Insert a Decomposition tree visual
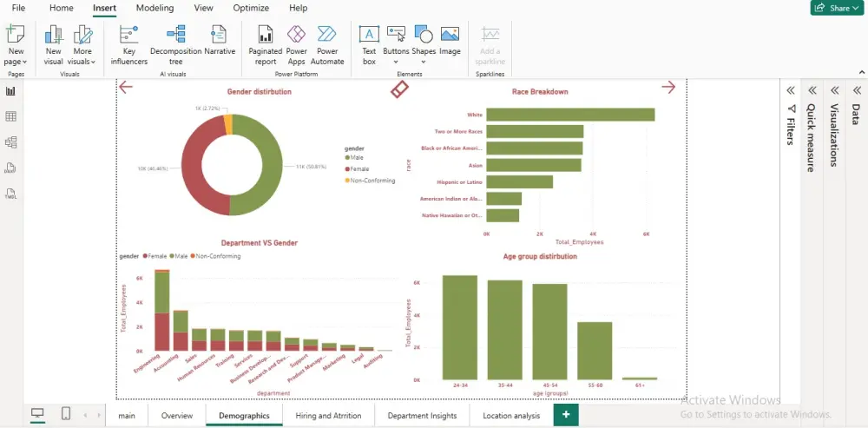The height and width of the screenshot is (428, 868). point(175,45)
